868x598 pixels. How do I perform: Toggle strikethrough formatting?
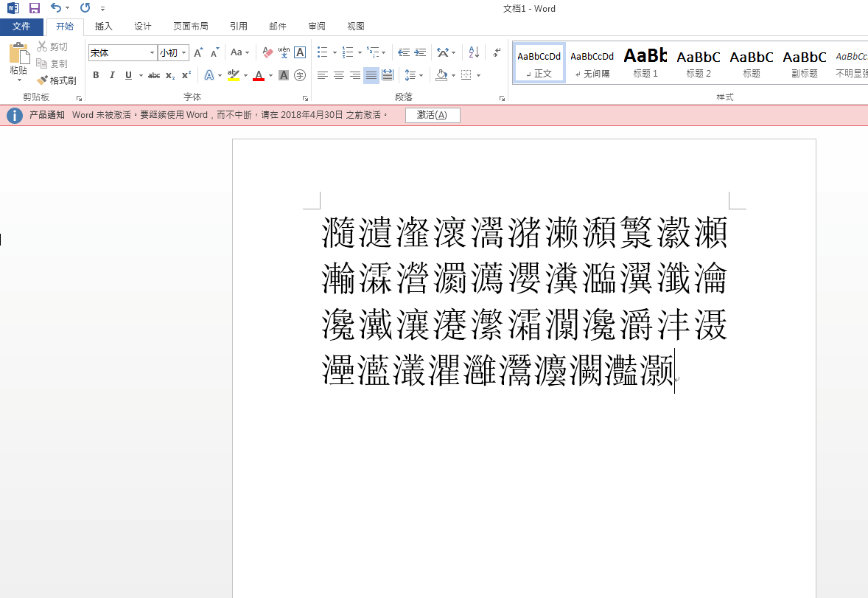coord(153,74)
